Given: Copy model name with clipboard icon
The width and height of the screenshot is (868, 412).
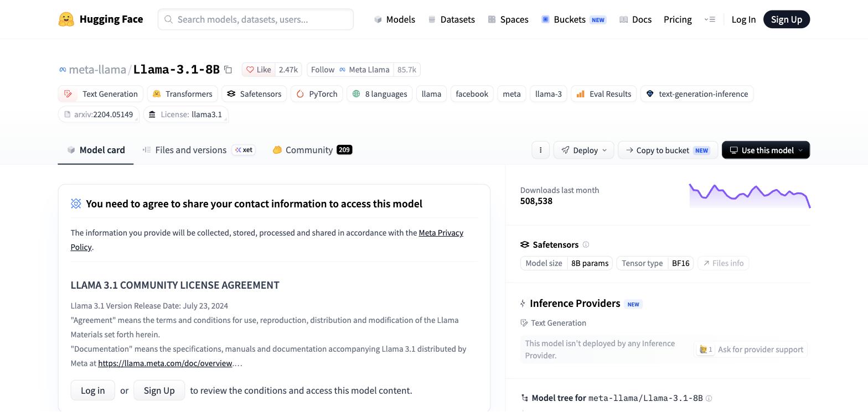Looking at the screenshot, I should 228,70.
